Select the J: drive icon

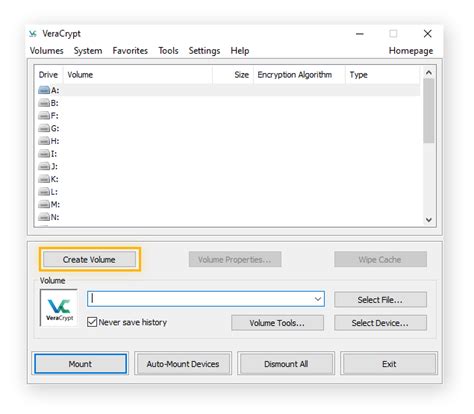[44, 166]
